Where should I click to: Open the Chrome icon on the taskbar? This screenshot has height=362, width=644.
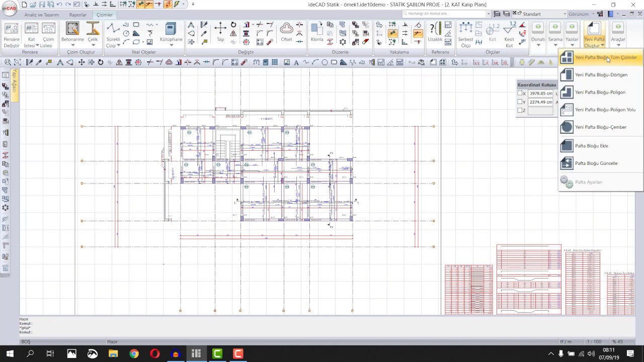tap(134, 354)
